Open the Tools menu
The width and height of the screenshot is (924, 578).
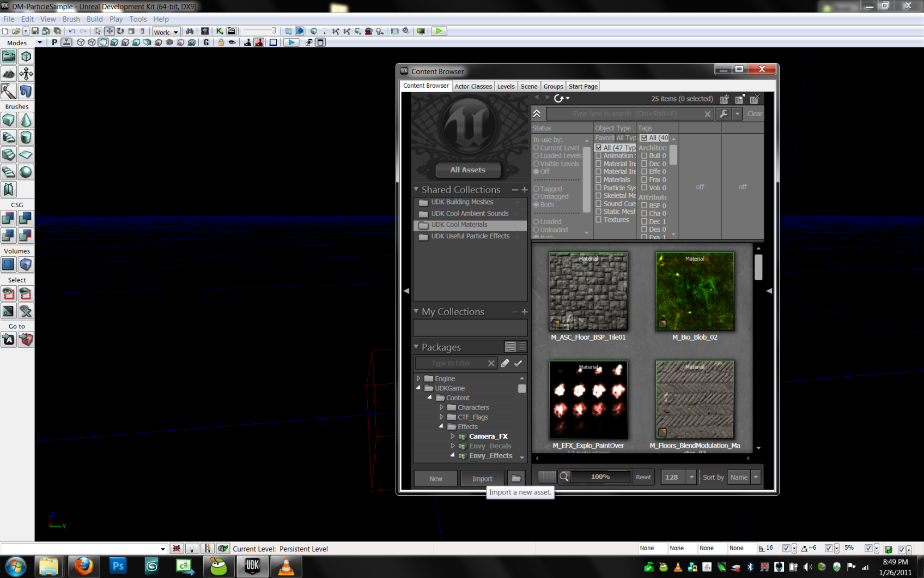point(138,19)
